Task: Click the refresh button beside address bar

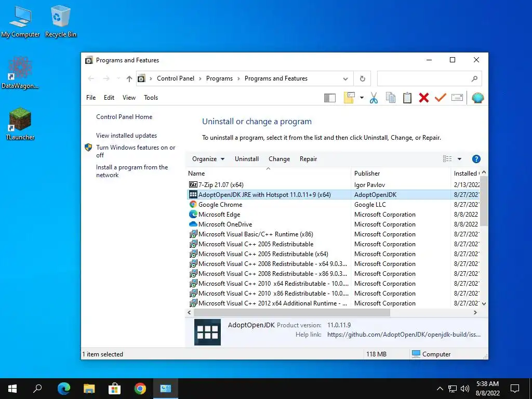Action: coord(362,79)
